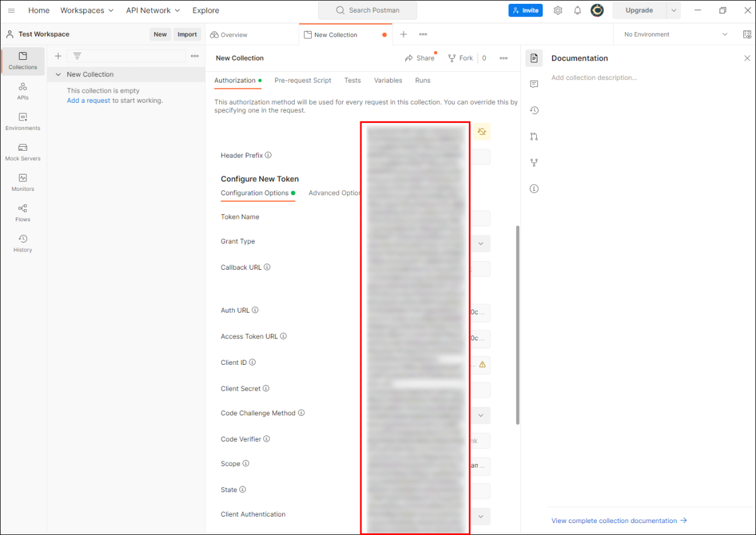Screen dimensions: 756x535
Task: Click the vertical scrollbar in authorization pane
Action: click(517, 325)
